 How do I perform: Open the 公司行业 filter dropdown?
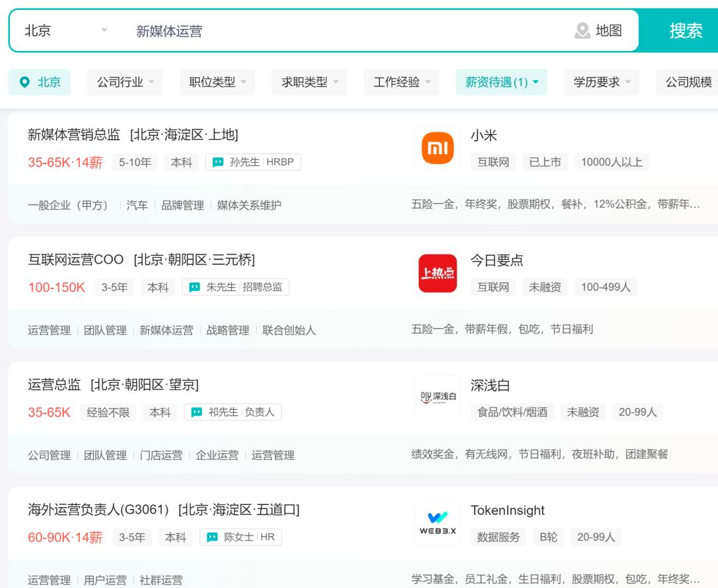click(125, 82)
